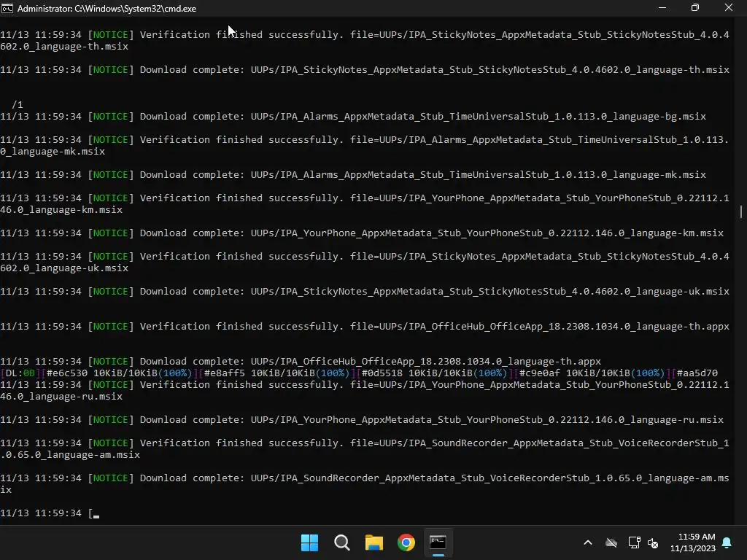
Task: Click the '602.0_language-uk.msix' wrapped line
Action: pyautogui.click(x=64, y=268)
